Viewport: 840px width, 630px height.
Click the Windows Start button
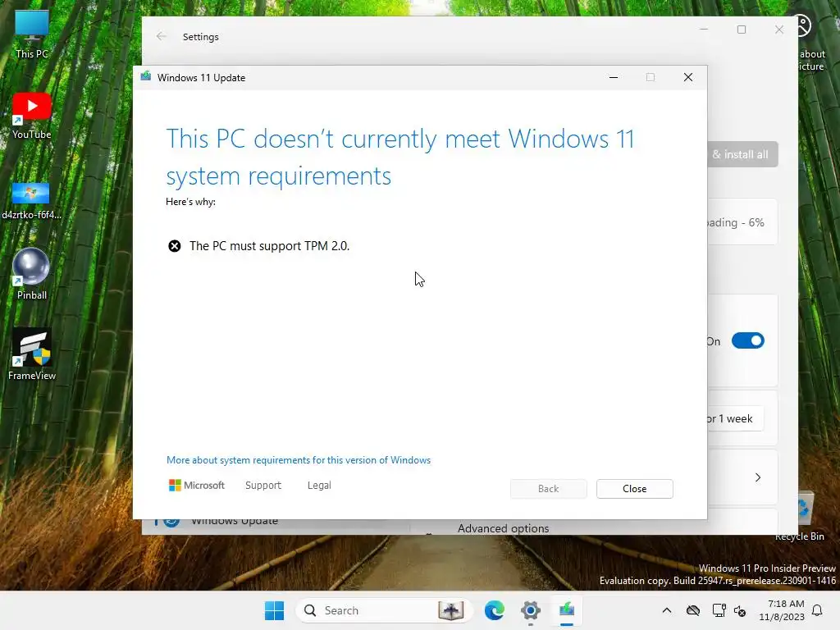[x=274, y=610]
